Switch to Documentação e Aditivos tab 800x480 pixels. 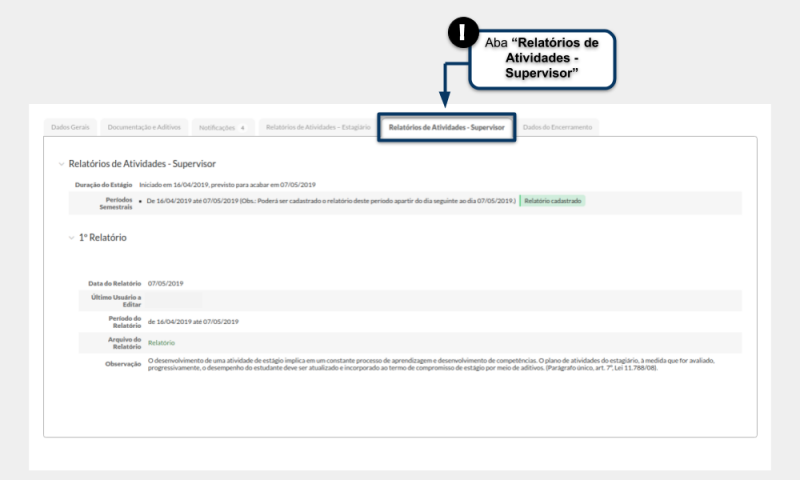point(144,127)
